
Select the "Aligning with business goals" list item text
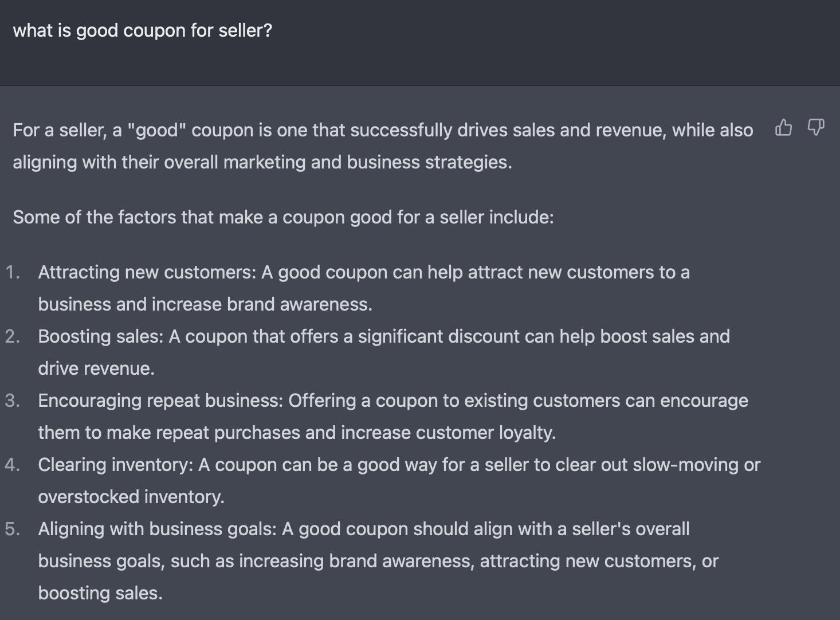click(x=378, y=561)
